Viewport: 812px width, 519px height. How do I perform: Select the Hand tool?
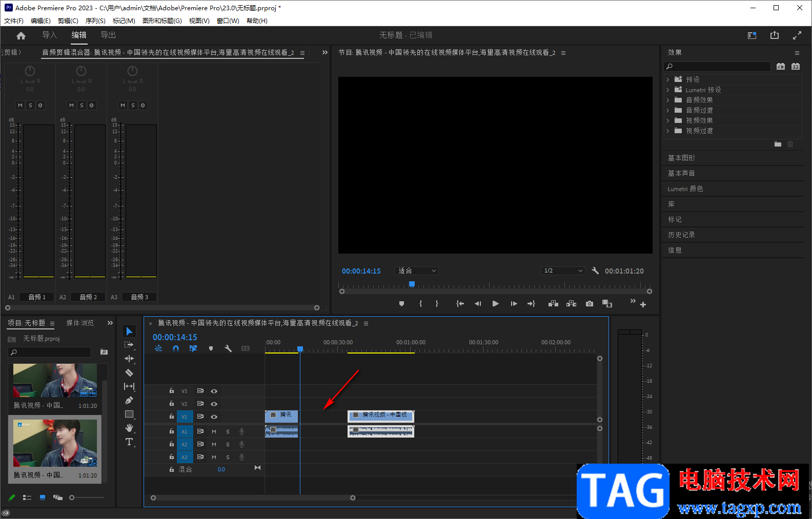click(x=129, y=428)
